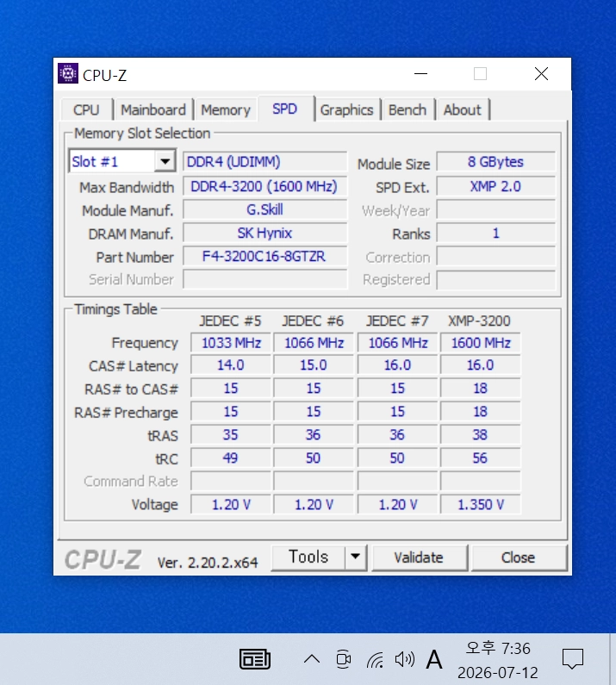Click the 8 GBytes module size value
The image size is (616, 685).
(x=496, y=162)
